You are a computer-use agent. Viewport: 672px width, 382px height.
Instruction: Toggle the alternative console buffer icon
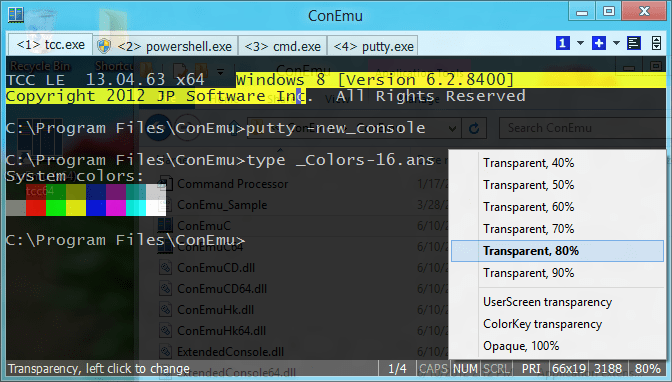tap(634, 43)
